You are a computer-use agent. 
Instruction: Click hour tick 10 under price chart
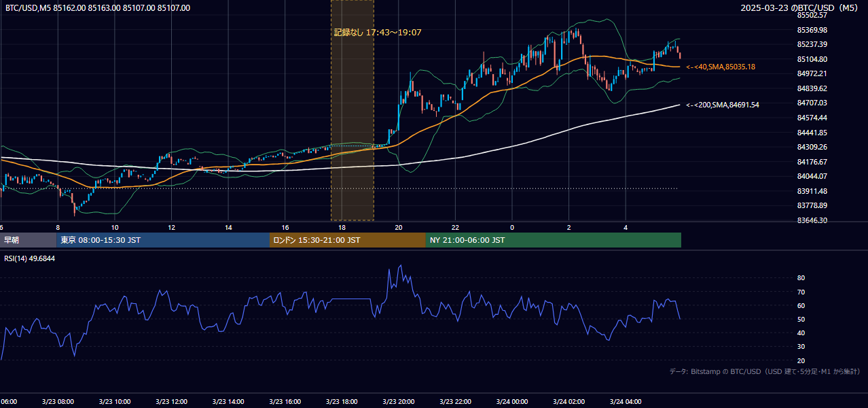tap(115, 227)
